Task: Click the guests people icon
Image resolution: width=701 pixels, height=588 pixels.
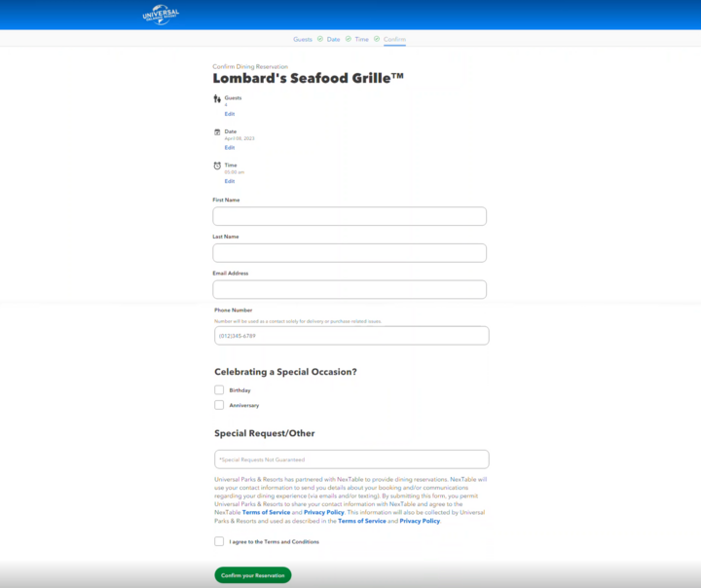Action: [217, 99]
